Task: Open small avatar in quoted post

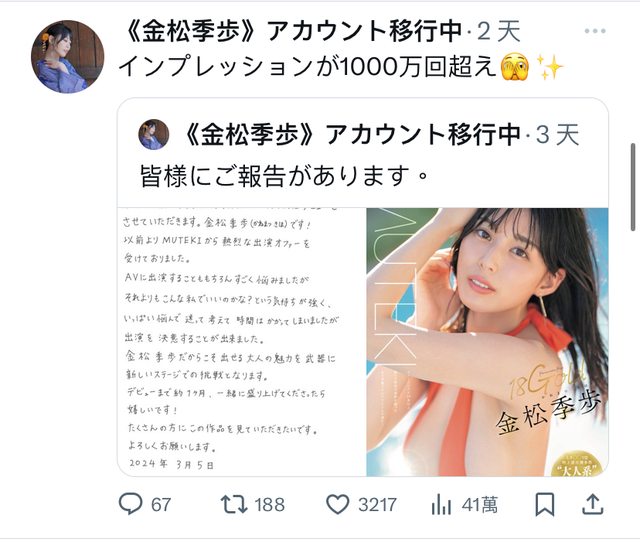Action: (154, 134)
